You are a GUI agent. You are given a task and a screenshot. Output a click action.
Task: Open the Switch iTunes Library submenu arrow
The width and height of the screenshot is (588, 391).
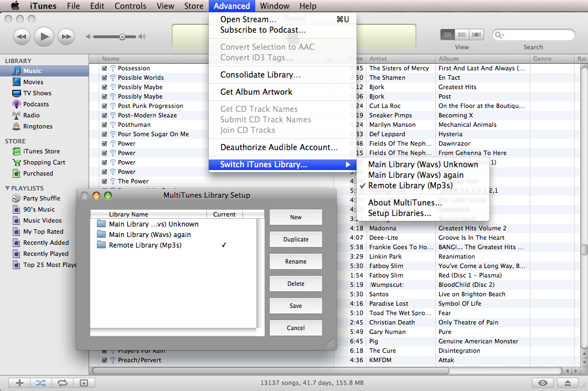348,164
